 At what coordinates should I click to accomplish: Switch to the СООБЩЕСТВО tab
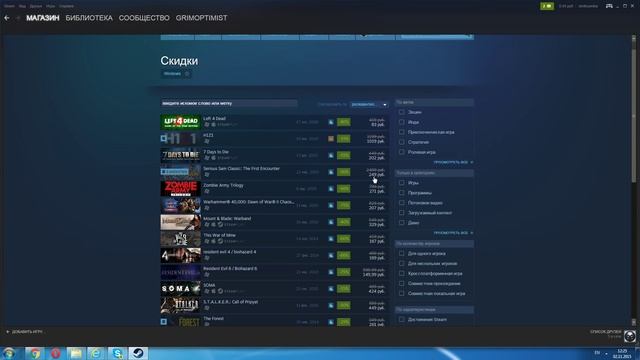(x=144, y=18)
